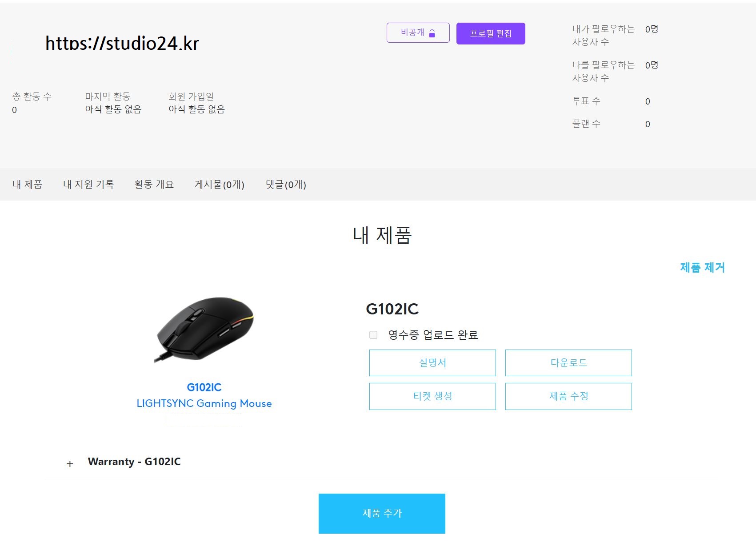The image size is (756, 543).
Task: Click the 내 제품 page heading
Action: pyautogui.click(x=382, y=235)
